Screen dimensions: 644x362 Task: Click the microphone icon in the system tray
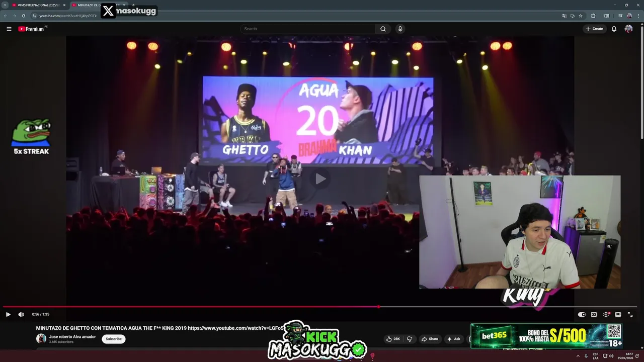586,356
